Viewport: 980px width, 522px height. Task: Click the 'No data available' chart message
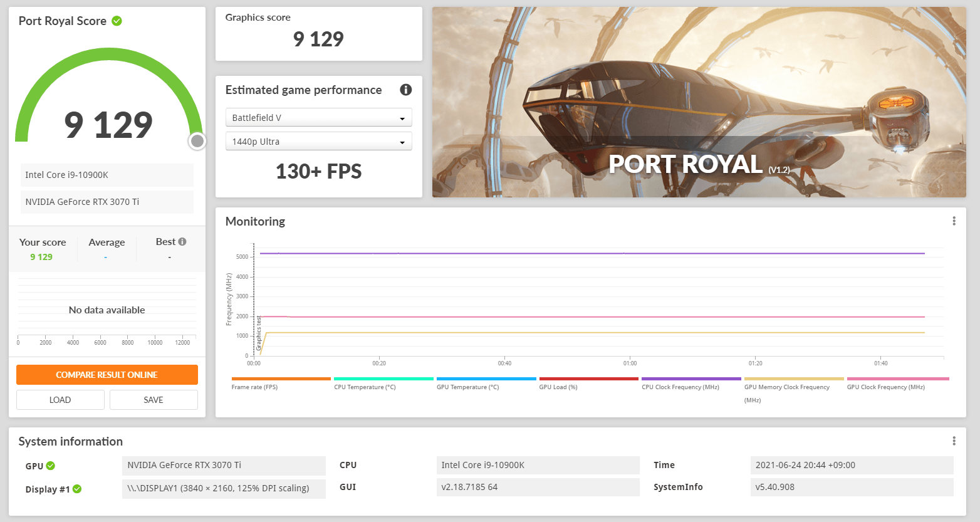[107, 310]
